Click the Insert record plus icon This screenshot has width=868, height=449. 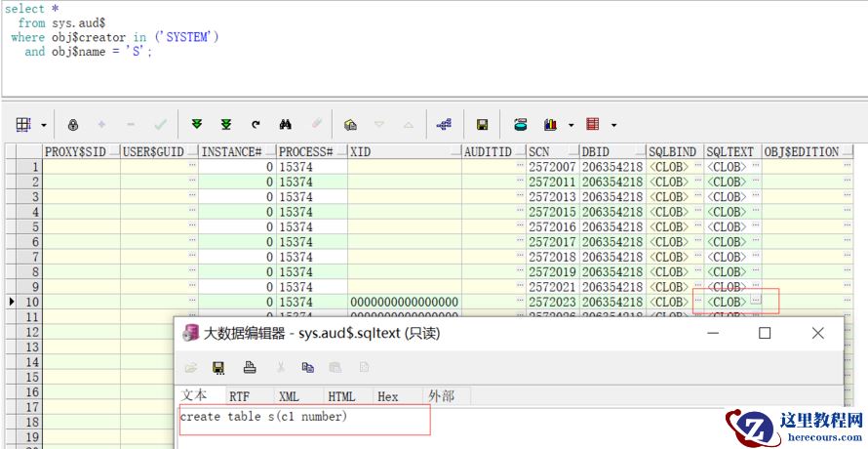pyautogui.click(x=101, y=125)
